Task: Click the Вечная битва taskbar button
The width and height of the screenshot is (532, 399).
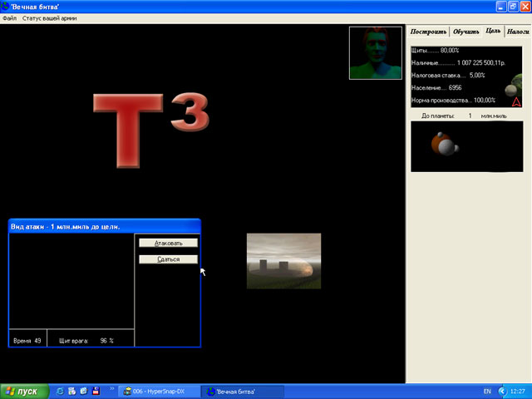Action: 244,391
